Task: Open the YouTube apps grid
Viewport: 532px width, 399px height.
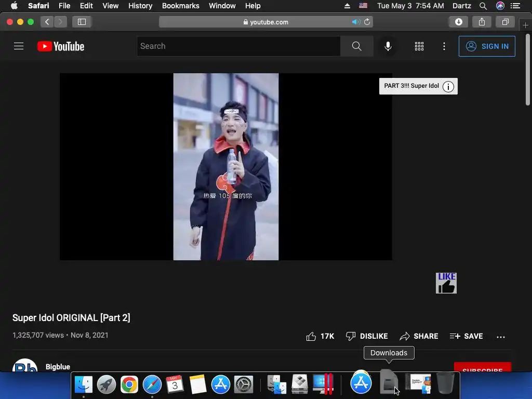Action: point(419,46)
